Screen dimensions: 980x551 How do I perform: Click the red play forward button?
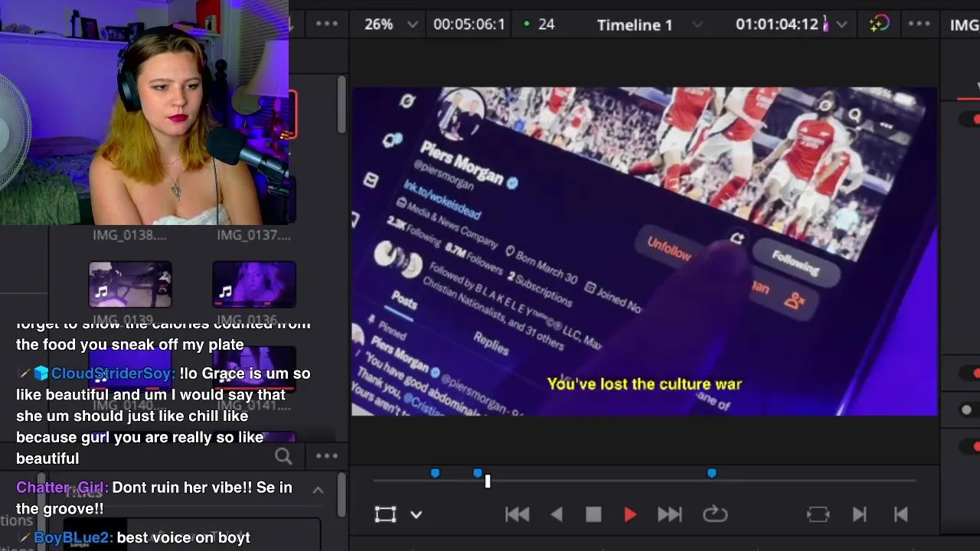(x=630, y=514)
